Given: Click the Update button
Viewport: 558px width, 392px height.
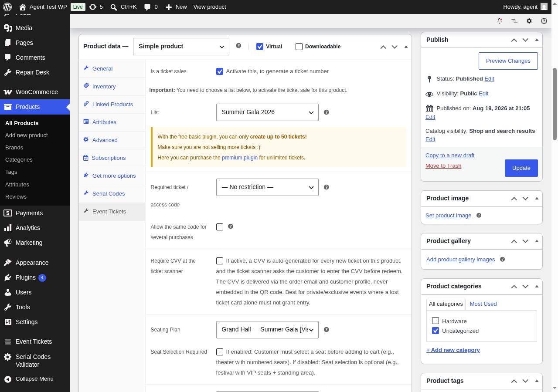Looking at the screenshot, I should (521, 168).
